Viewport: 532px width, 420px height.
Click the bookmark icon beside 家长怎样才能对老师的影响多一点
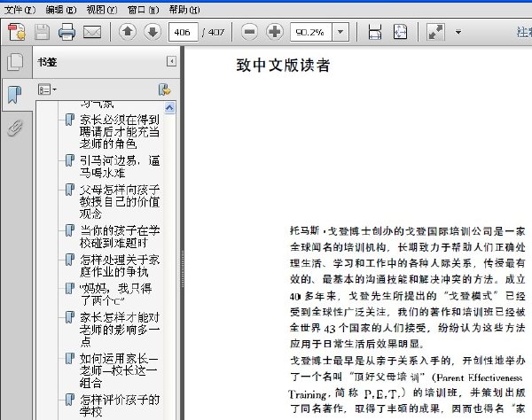69,317
